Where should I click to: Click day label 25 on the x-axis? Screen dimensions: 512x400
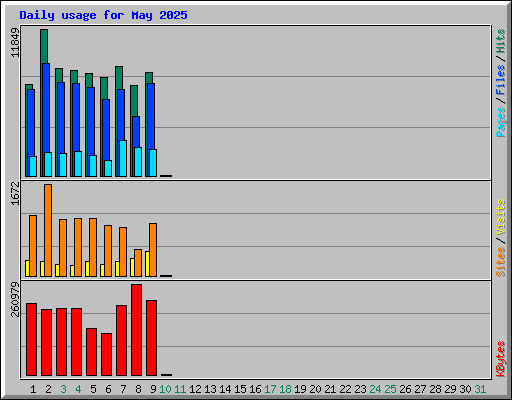pos(390,389)
